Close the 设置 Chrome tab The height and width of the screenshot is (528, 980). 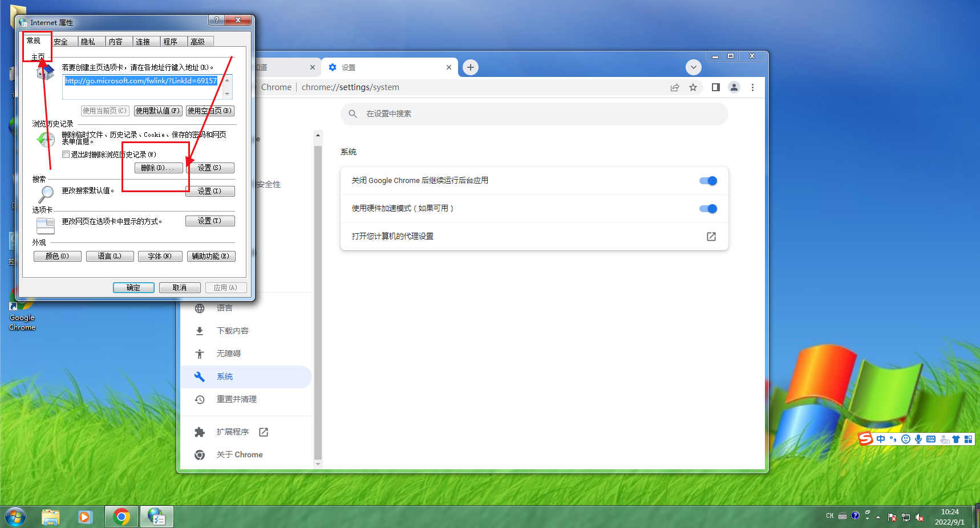tap(449, 67)
